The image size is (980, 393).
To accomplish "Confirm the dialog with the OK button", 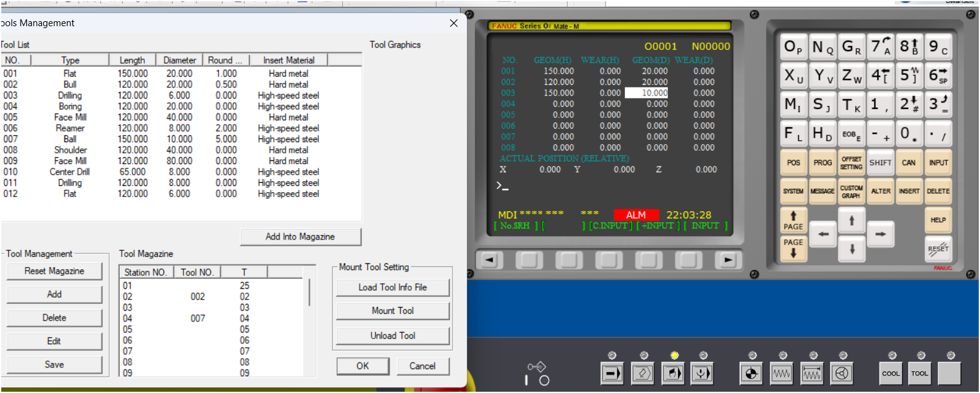I will [363, 366].
